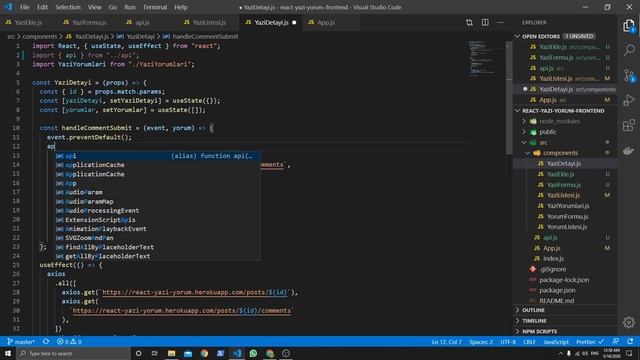Image resolution: width=640 pixels, height=360 pixels.
Task: Click the Prettier status bar item
Action: coord(589,342)
